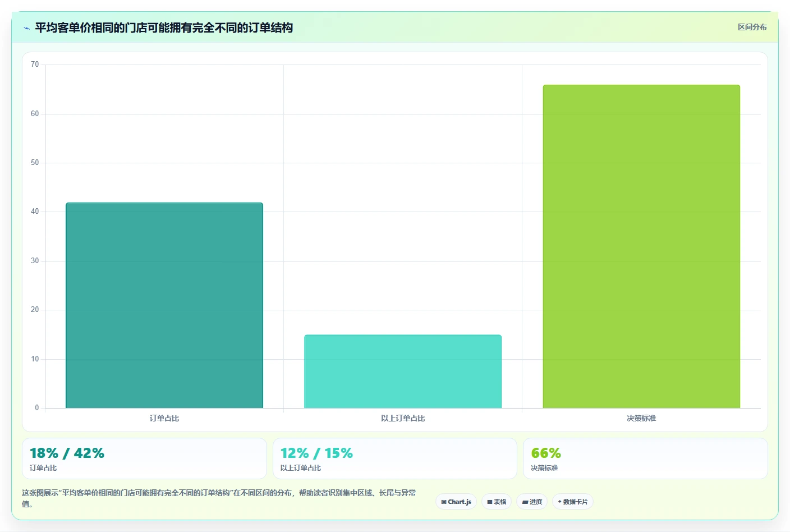The image size is (790, 532).
Task: Click the 表格 chip
Action: [497, 502]
